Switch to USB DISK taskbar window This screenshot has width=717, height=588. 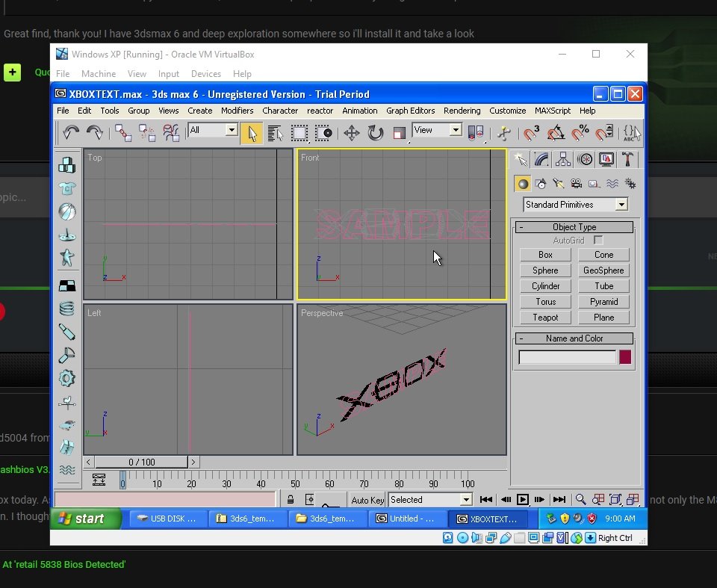point(168,519)
